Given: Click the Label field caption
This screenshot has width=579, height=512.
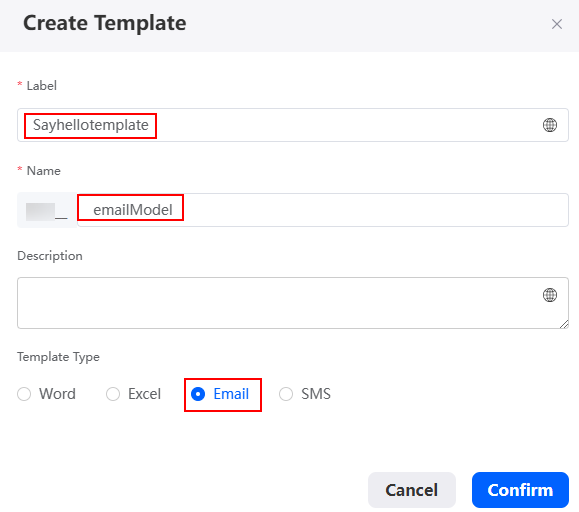Looking at the screenshot, I should (x=42, y=86).
